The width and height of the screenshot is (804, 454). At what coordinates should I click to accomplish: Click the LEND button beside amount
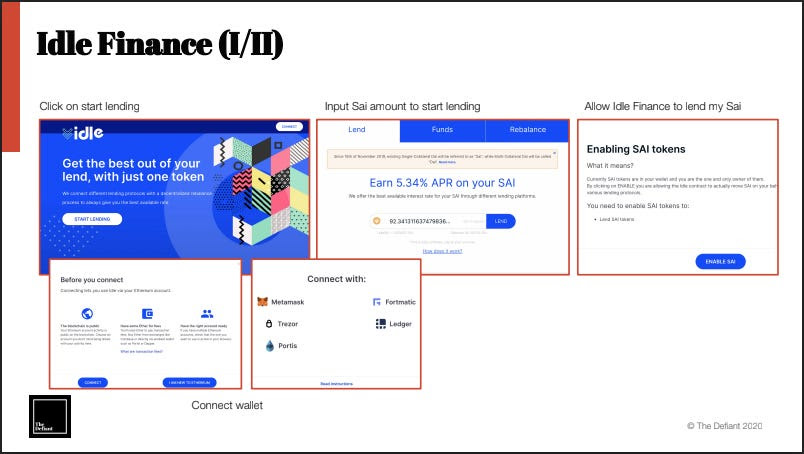click(500, 221)
